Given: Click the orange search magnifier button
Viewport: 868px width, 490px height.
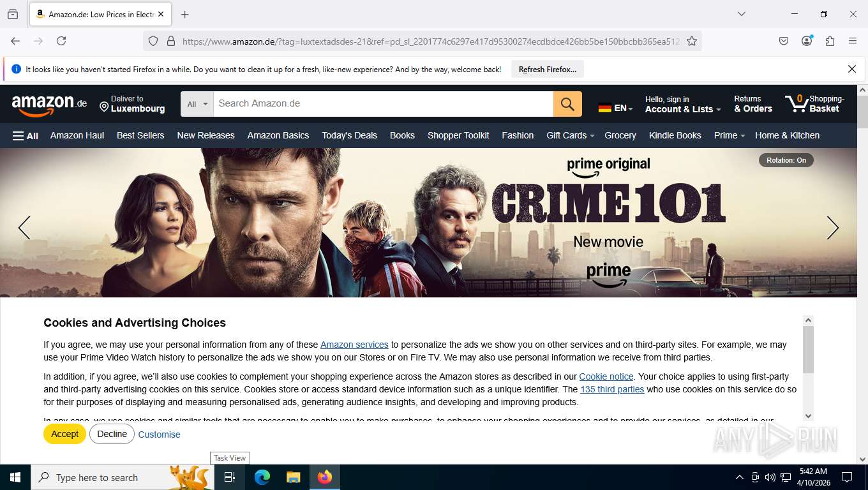Looking at the screenshot, I should 567,104.
